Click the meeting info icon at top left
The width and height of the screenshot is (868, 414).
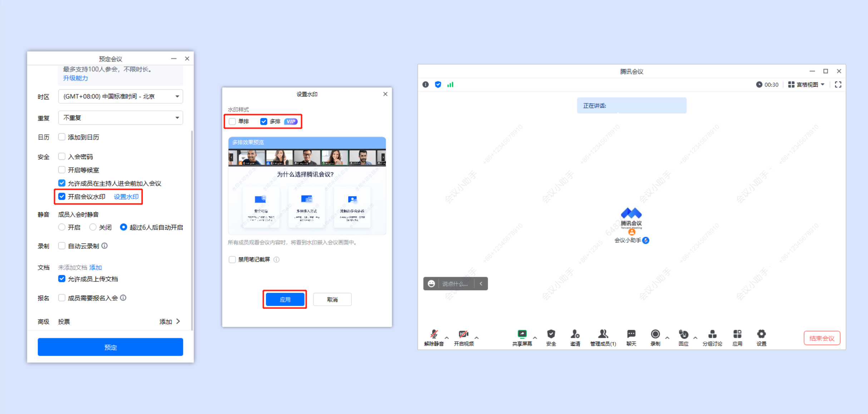pyautogui.click(x=425, y=85)
